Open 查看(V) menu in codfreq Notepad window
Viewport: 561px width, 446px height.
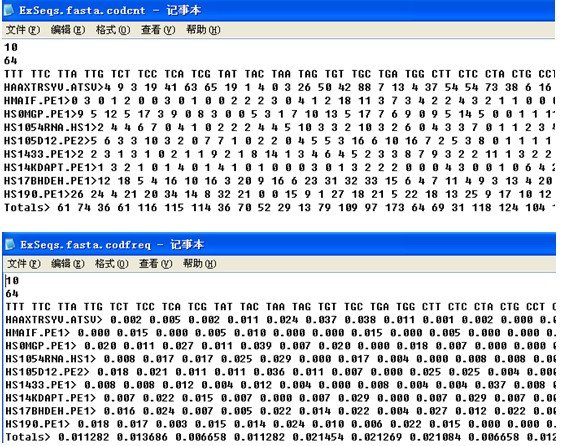click(x=156, y=264)
